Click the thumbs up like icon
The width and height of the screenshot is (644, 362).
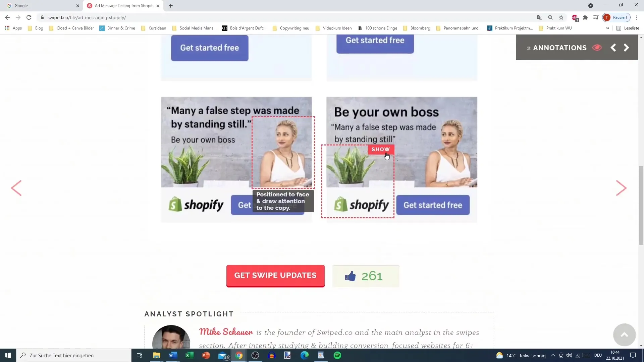point(350,276)
